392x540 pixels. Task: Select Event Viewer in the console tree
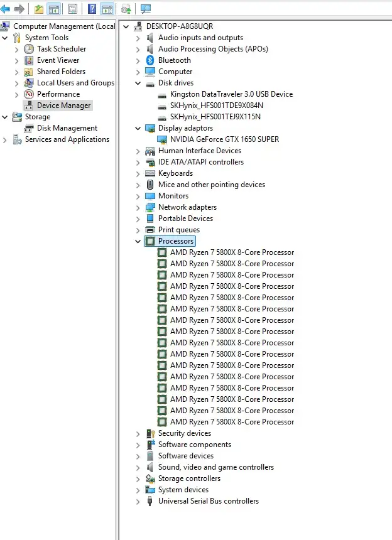coord(58,60)
